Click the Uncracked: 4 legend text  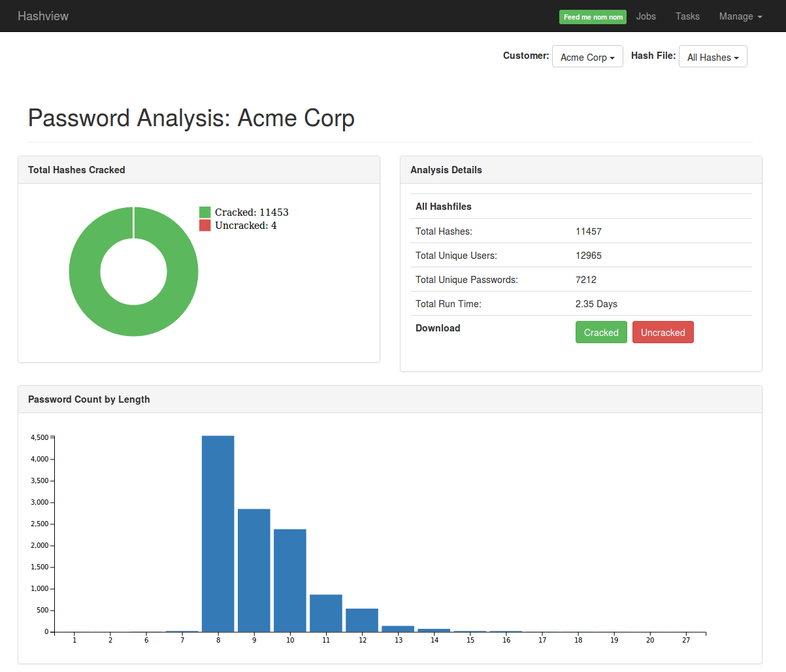[246, 225]
